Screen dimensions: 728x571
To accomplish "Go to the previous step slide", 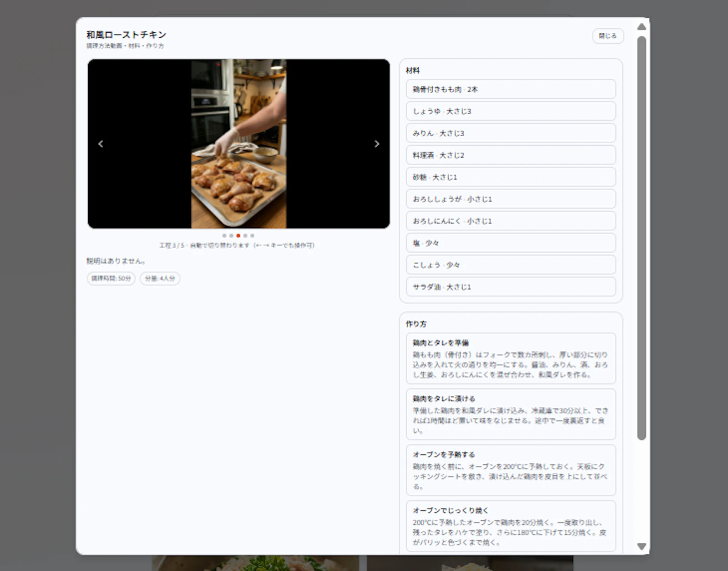I will click(x=101, y=144).
